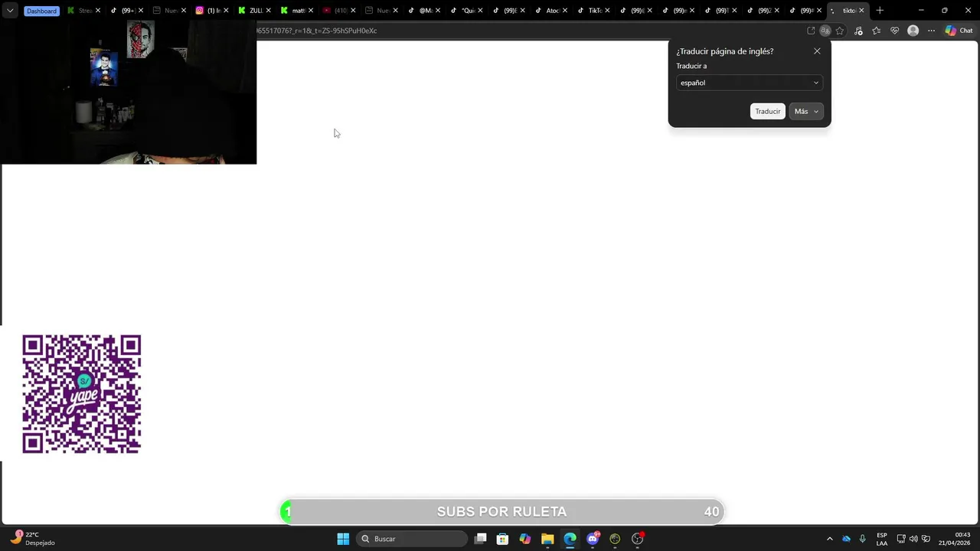The width and height of the screenshot is (980, 551).
Task: Open Copilot app from taskbar
Action: [x=524, y=539]
